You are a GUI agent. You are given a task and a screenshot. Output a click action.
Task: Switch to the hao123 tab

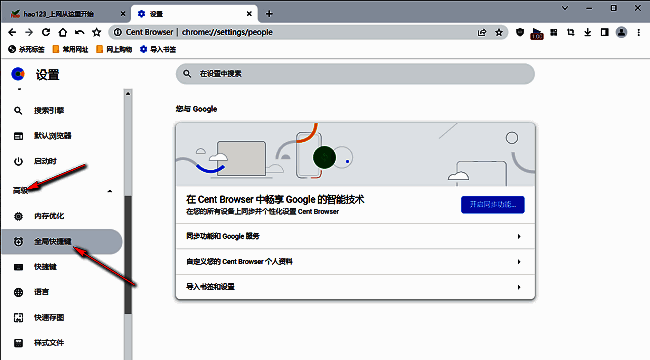pyautogui.click(x=66, y=14)
